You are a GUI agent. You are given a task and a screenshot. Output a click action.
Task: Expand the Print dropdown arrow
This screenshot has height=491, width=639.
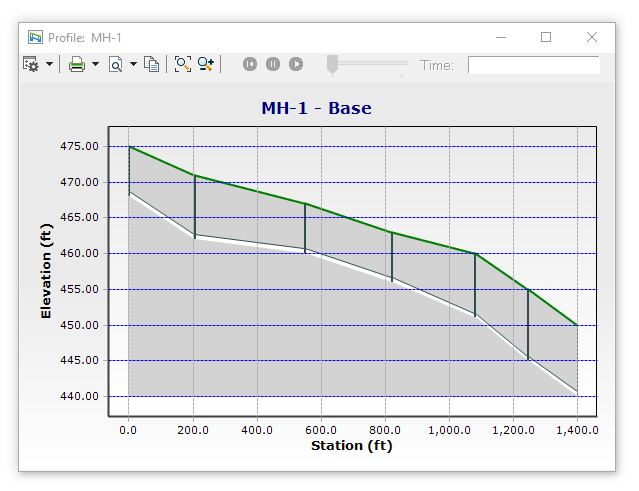pos(95,65)
